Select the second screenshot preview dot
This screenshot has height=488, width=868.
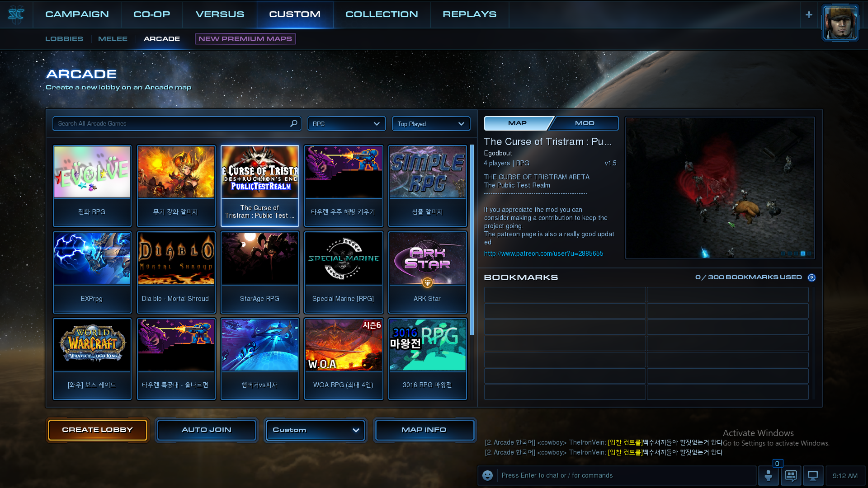pyautogui.click(x=790, y=253)
